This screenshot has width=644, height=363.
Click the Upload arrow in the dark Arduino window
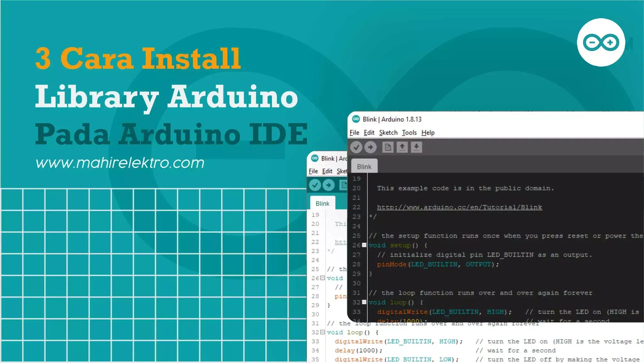pyautogui.click(x=370, y=147)
